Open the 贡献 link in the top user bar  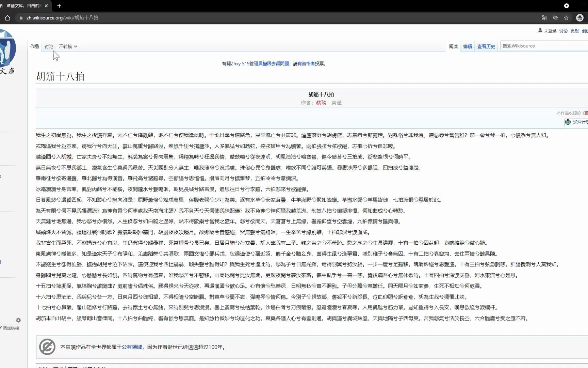(575, 31)
